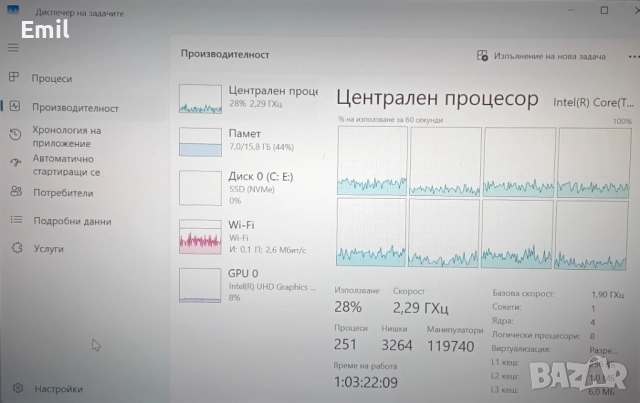Click the GPU 0 mini graph thumbnail
The width and height of the screenshot is (640, 403).
coord(200,285)
